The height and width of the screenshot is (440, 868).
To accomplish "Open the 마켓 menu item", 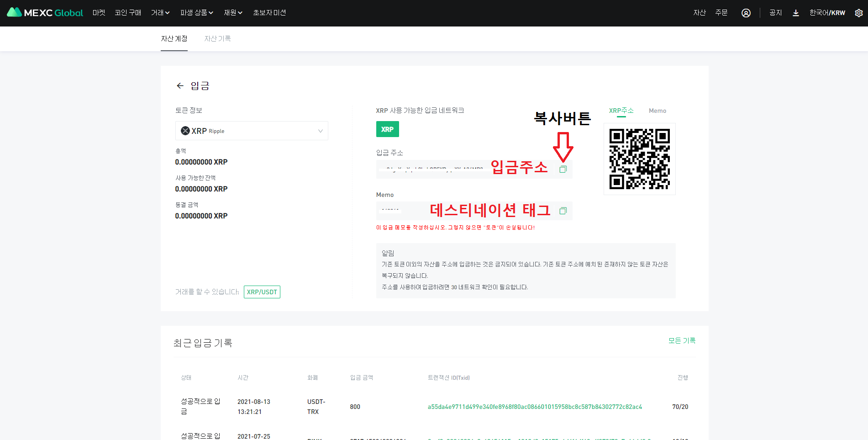I will (99, 13).
